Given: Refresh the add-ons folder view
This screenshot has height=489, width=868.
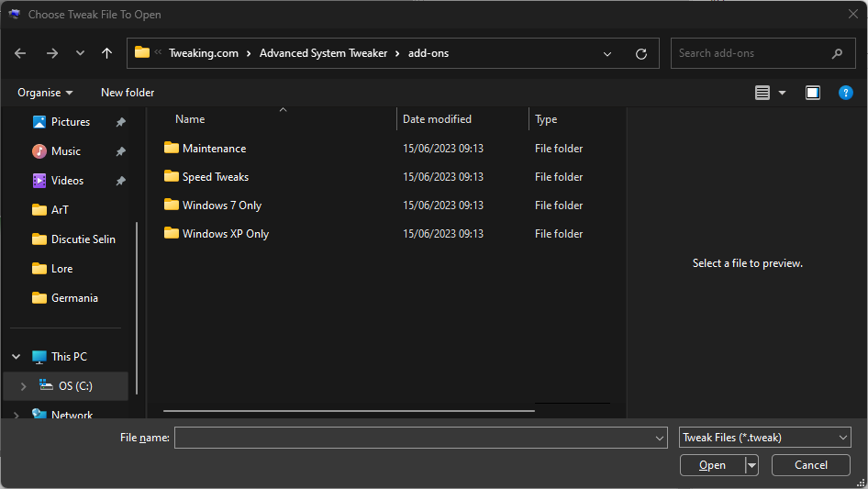Looking at the screenshot, I should 641,53.
